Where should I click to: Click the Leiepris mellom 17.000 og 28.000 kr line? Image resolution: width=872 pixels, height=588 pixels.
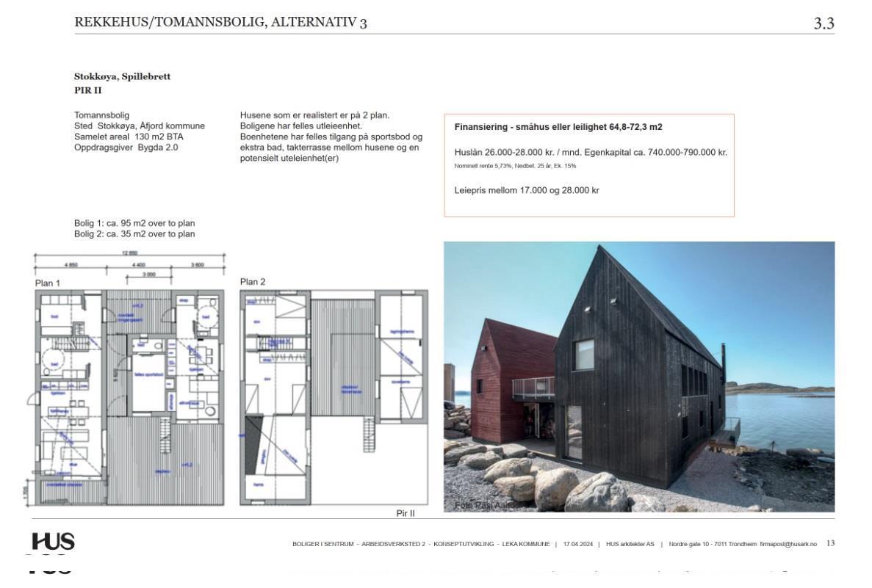pos(527,190)
